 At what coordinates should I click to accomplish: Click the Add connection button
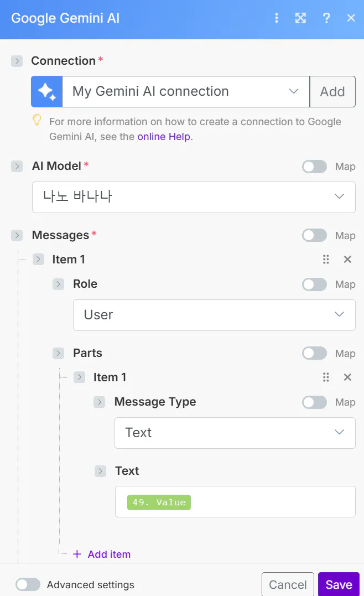[332, 91]
